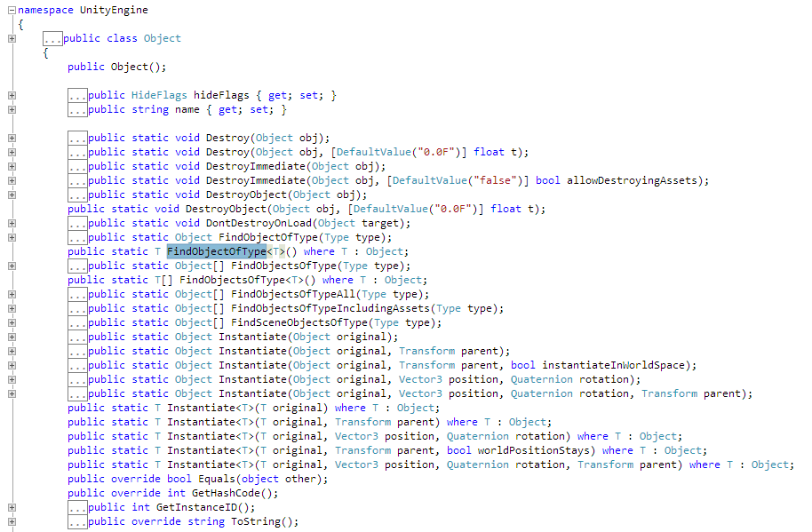812x532 pixels.
Task: Open collapsed ellipsis box before public class Object
Action: click(x=52, y=39)
